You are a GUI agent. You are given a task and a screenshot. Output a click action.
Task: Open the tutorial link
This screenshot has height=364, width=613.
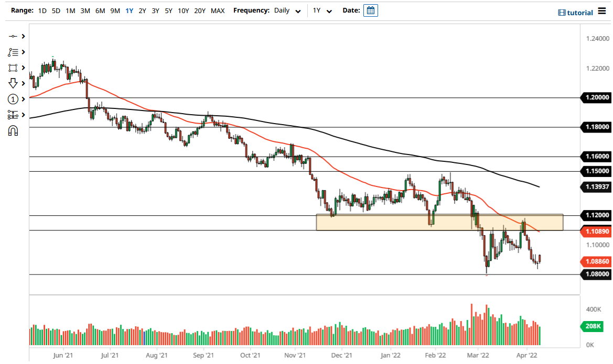580,12
